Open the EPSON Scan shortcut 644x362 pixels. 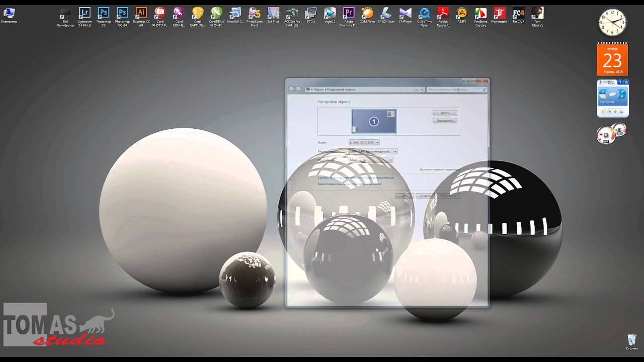tap(386, 16)
